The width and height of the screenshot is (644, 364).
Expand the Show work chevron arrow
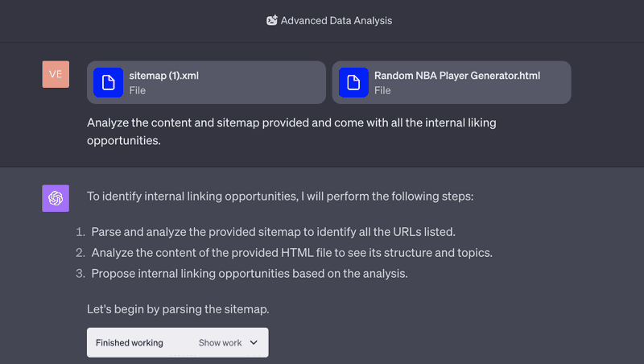[254, 342]
